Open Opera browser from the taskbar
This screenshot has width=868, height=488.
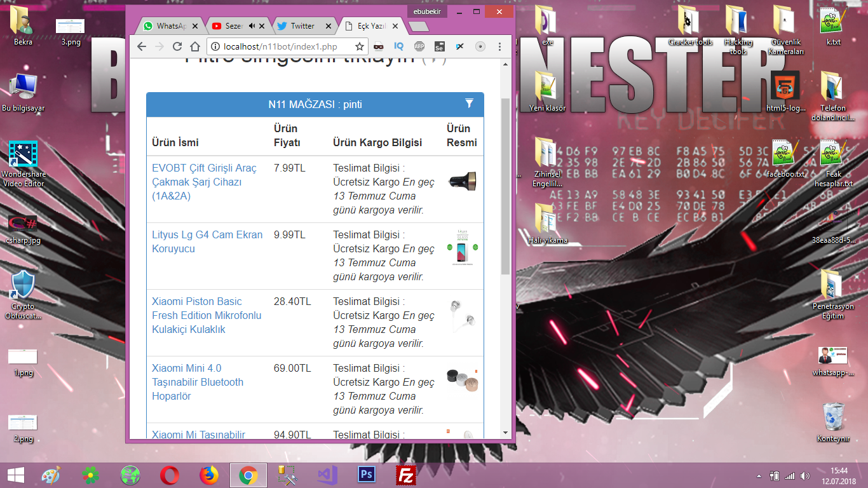pos(169,475)
